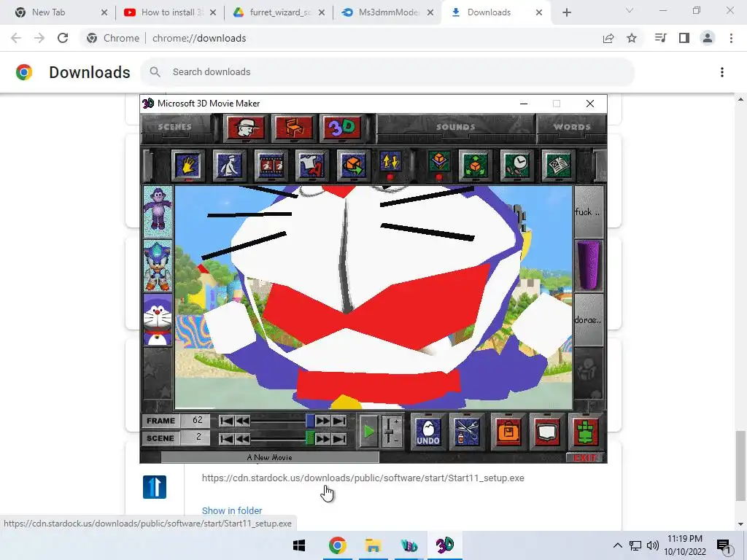Undo last action with egg icon

pos(427,432)
